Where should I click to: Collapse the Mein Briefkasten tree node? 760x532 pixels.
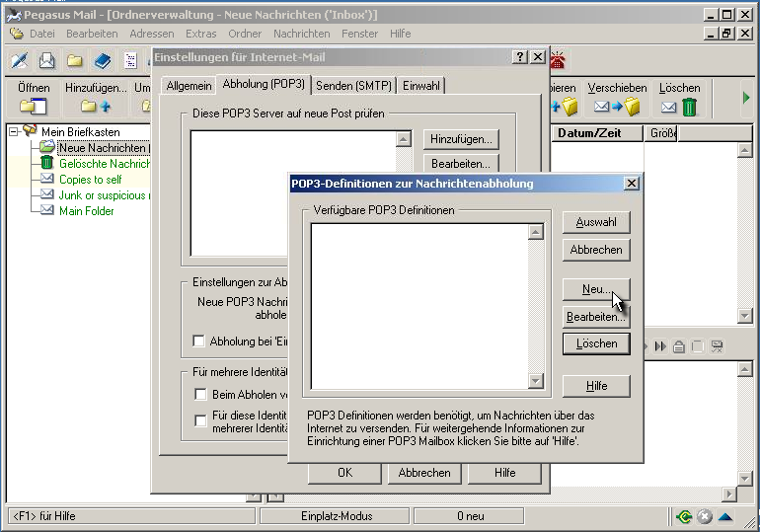(x=14, y=132)
